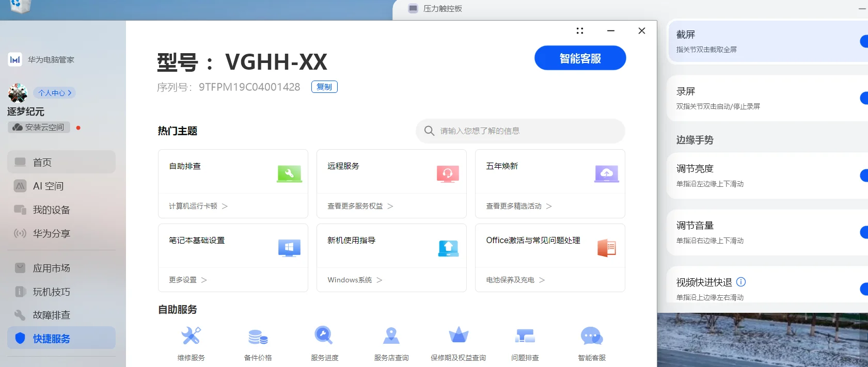This screenshot has height=367, width=868.
Task: Click the four-dot menu icon in title bar
Action: [580, 31]
